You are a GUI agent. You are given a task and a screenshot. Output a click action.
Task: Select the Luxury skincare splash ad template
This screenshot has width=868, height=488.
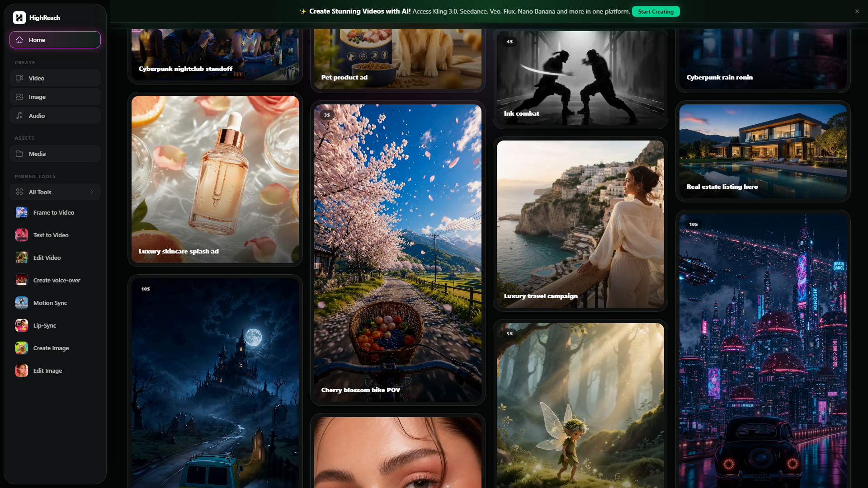tap(215, 179)
